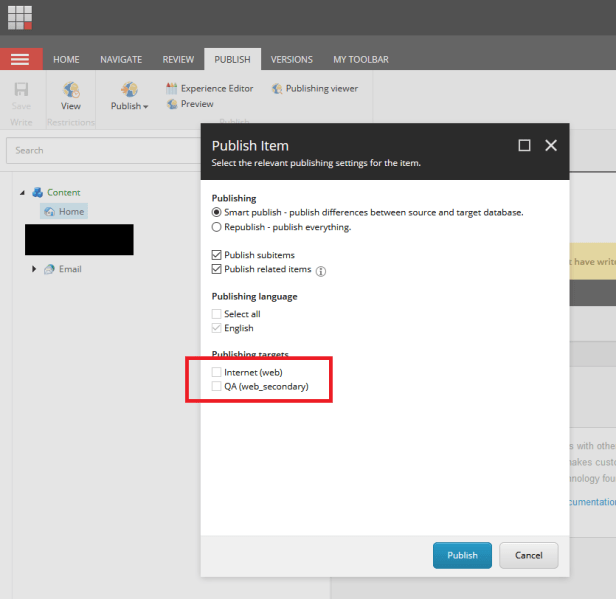616x599 pixels.
Task: Uncheck Publish subitems
Action: pyautogui.click(x=216, y=255)
